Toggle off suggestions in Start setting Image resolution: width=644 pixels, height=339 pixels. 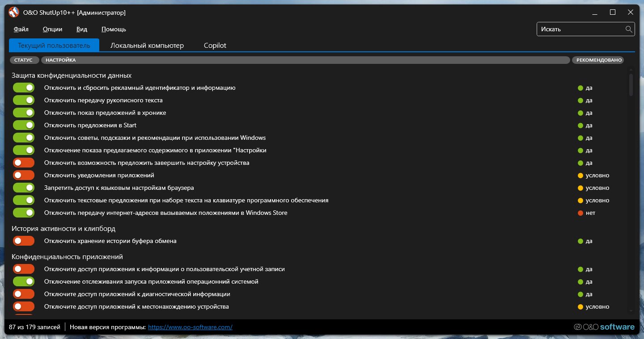pyautogui.click(x=24, y=126)
